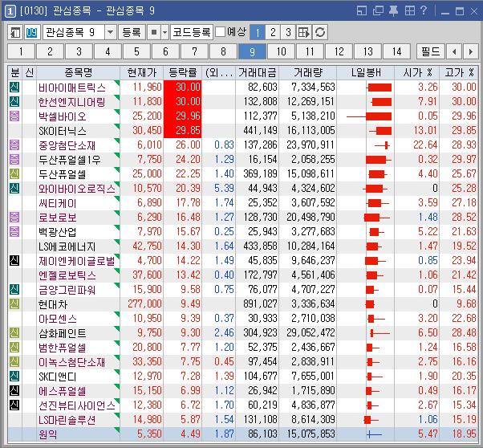
Task: Click the 신 badge for SK디앤디
Action: [x=14, y=377]
